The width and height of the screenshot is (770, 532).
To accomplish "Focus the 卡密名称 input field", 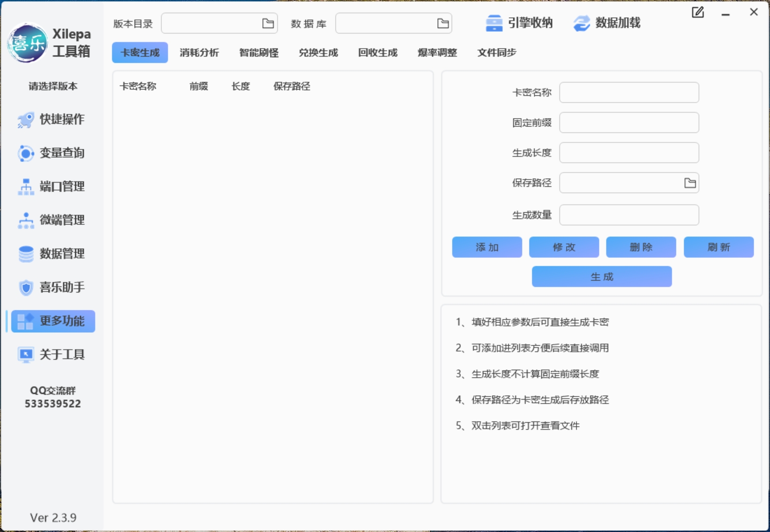I will point(629,92).
